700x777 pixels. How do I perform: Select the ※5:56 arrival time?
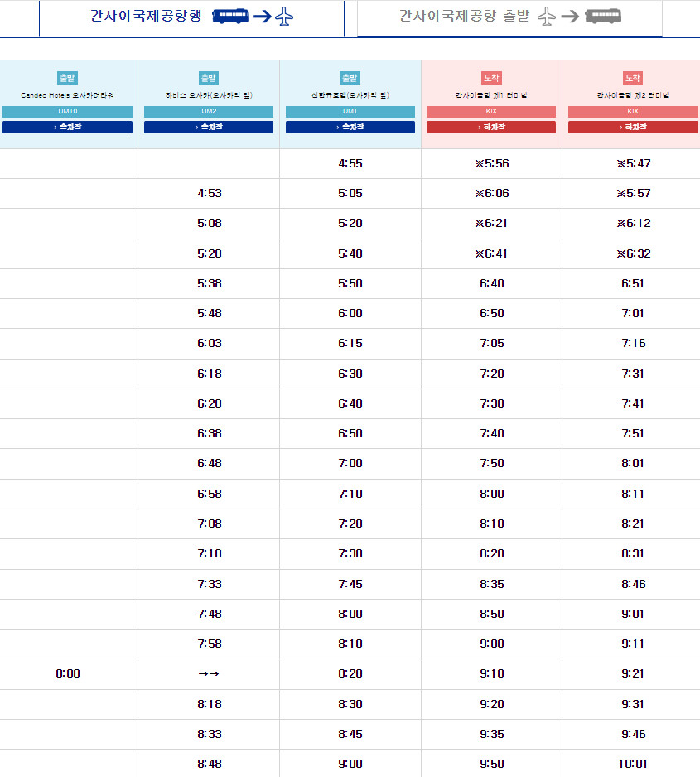click(491, 163)
